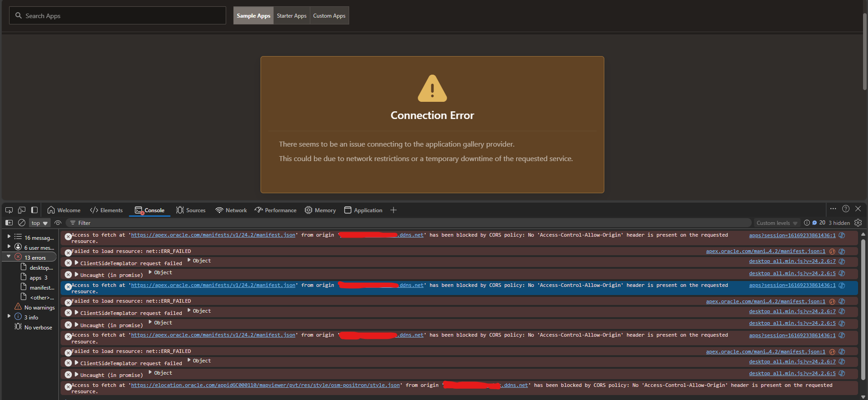
Task: Switch to the Network tab
Action: (x=231, y=210)
